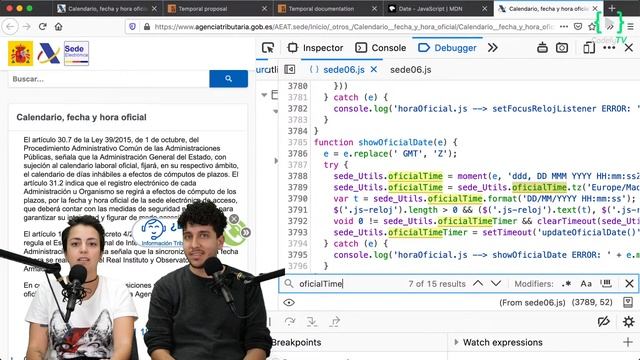Toggle deactivate breakpoints icon

[x=604, y=322]
